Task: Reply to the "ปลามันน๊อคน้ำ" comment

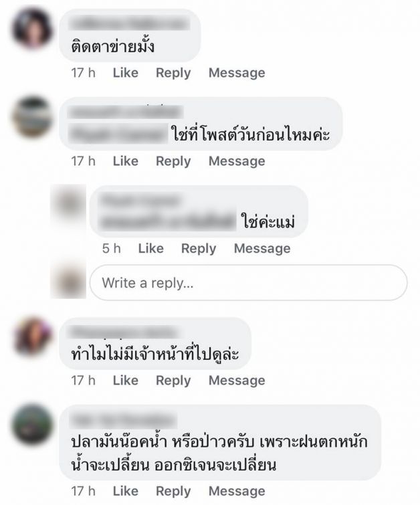Action: [173, 492]
